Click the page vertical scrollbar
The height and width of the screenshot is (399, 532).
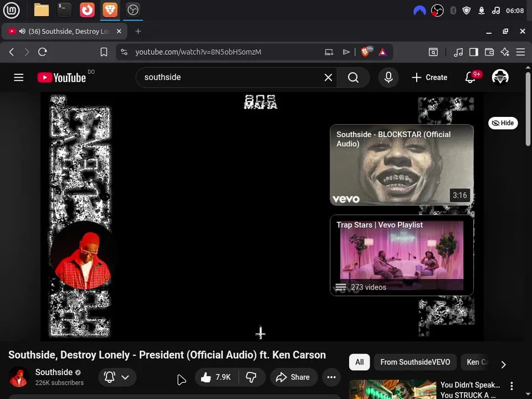point(528,109)
